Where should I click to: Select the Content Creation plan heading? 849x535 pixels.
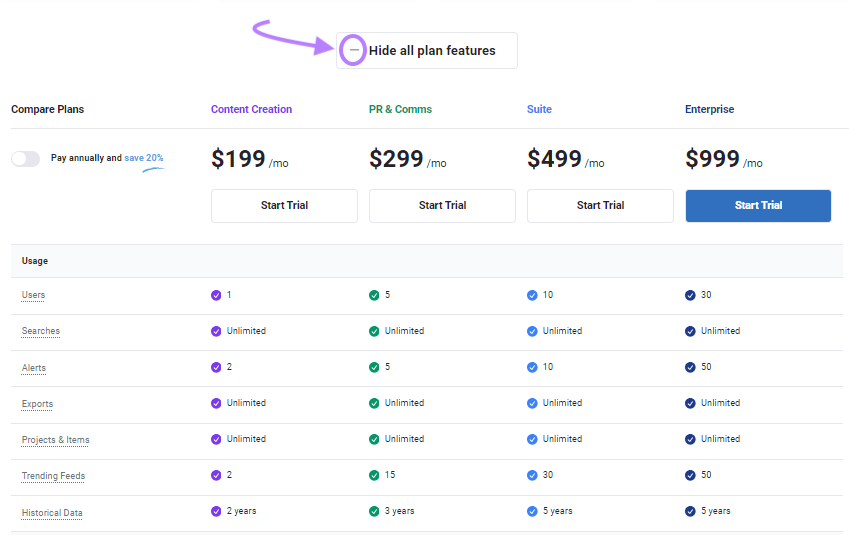pyautogui.click(x=251, y=109)
